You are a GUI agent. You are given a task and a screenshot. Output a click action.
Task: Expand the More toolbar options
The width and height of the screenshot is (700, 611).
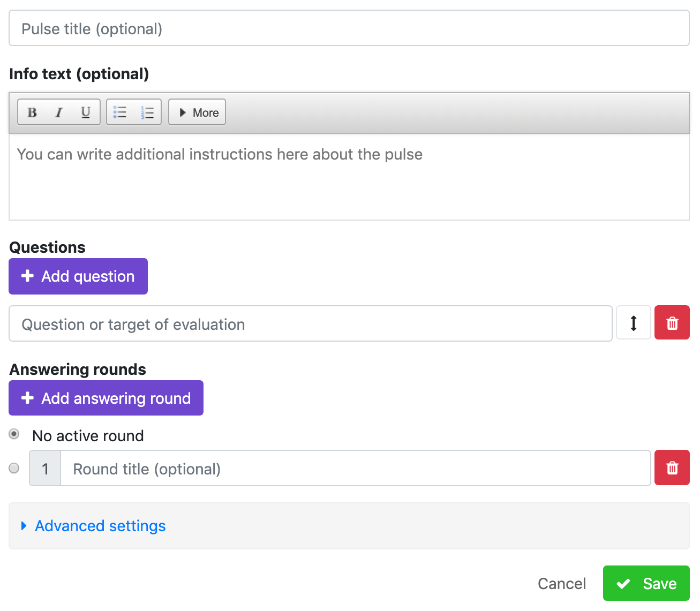[x=197, y=112]
